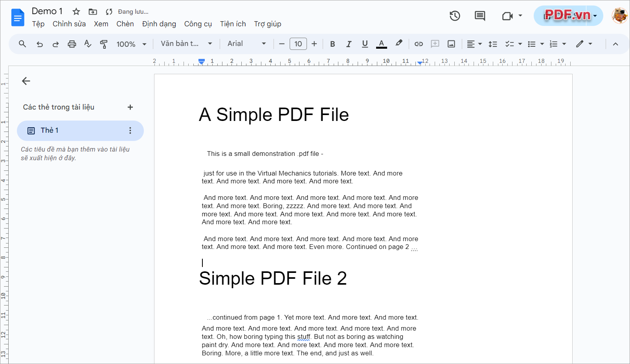Open the Tiện ích menu
Viewport: 630px width, 364px height.
233,24
